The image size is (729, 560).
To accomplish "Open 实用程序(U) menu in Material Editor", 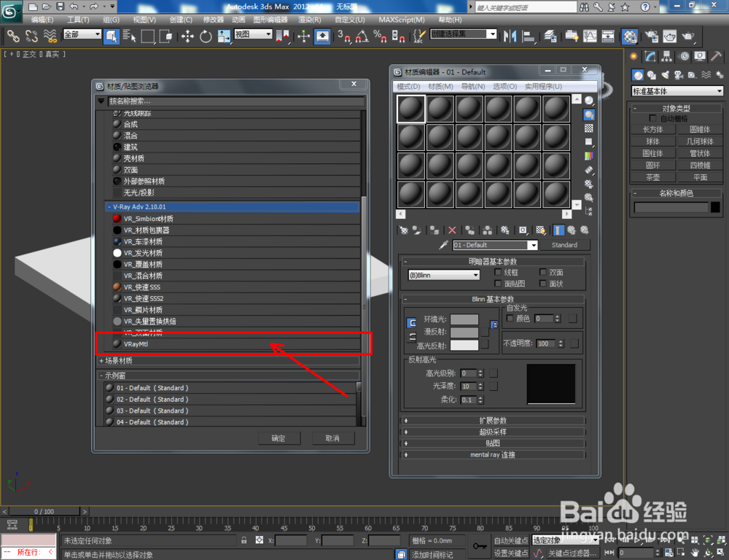I will click(543, 87).
